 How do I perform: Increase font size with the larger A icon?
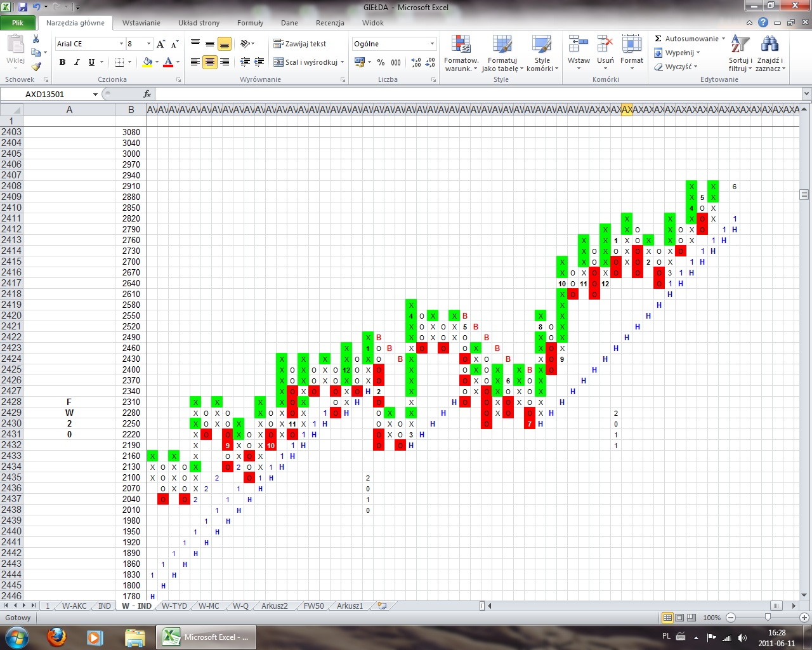(x=161, y=44)
